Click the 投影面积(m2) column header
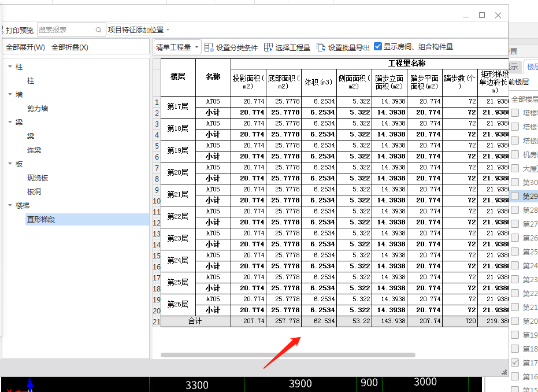Viewport: 538px width, 392px height. [248, 82]
